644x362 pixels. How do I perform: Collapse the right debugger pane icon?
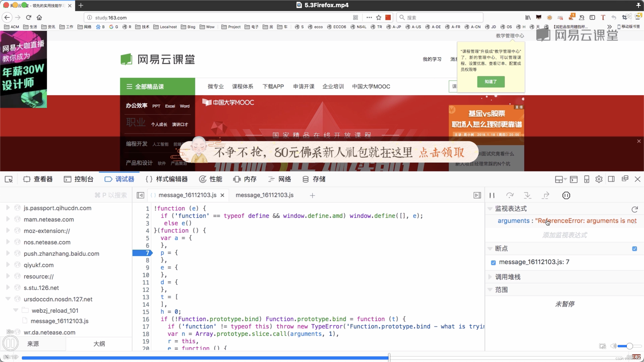(477, 195)
